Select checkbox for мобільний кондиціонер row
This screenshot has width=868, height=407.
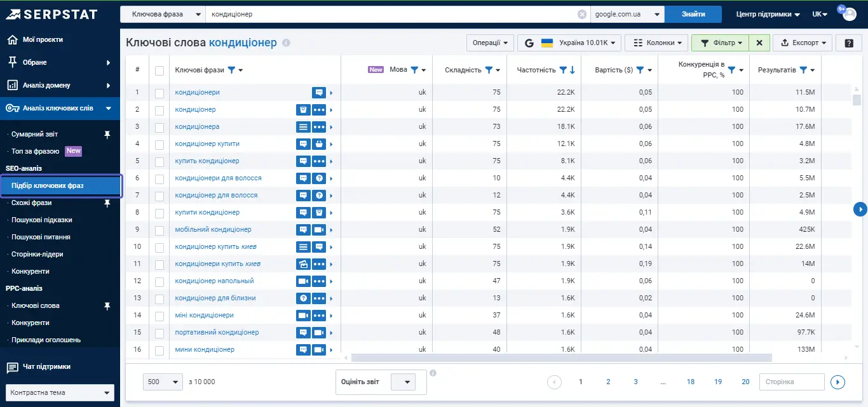click(159, 230)
